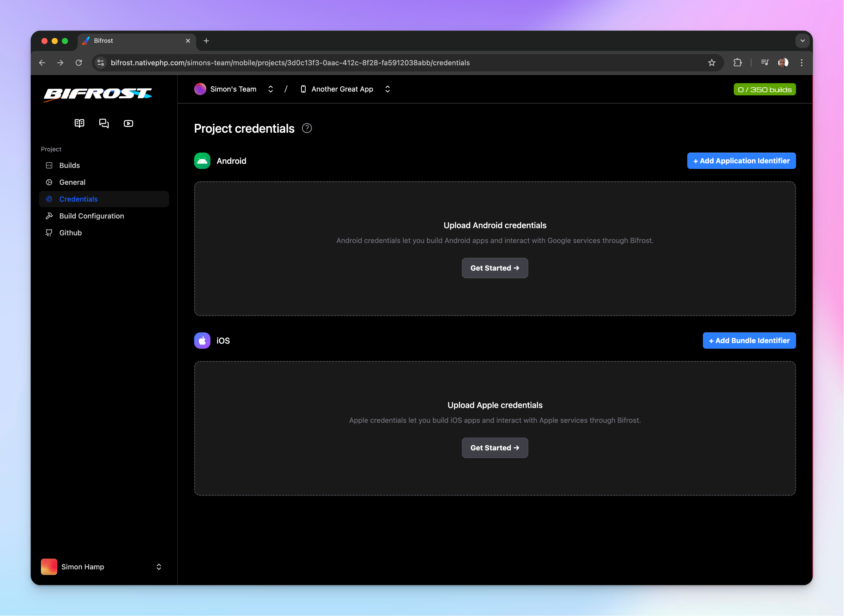
Task: Open Build Configuration in the sidebar
Action: click(x=104, y=216)
